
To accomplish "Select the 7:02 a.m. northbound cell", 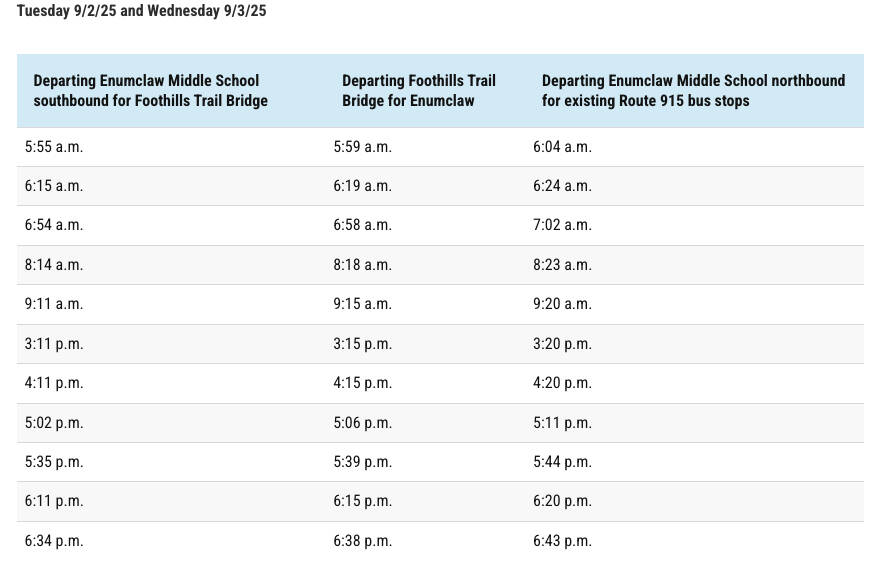I will (x=562, y=225).
